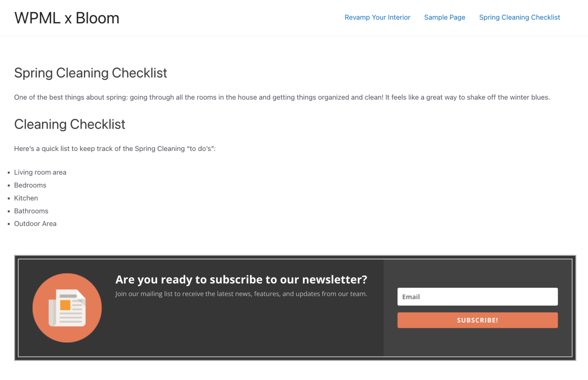Screen dimensions: 588x380
Task: Click the Email input field
Action: click(477, 296)
